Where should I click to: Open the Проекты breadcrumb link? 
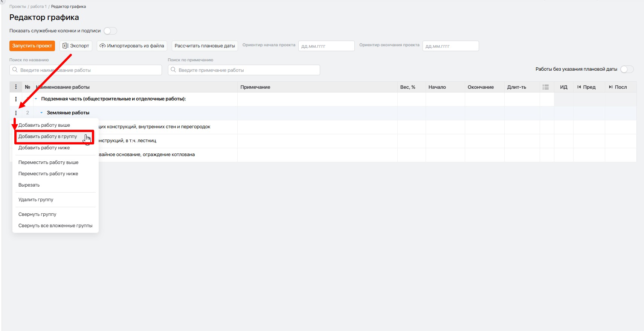[x=18, y=6]
